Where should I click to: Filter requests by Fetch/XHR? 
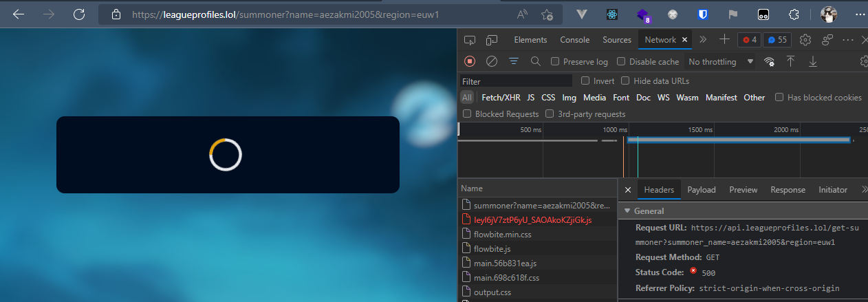tap(501, 98)
